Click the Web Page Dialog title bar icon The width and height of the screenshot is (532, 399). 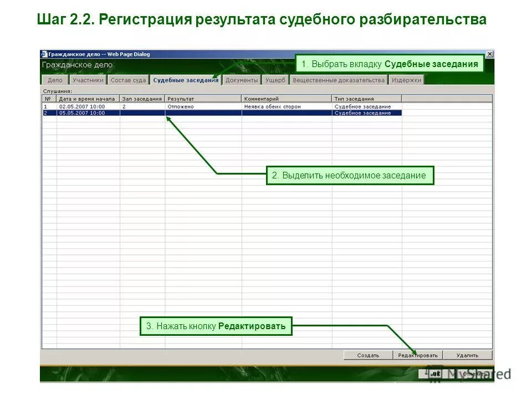point(45,54)
